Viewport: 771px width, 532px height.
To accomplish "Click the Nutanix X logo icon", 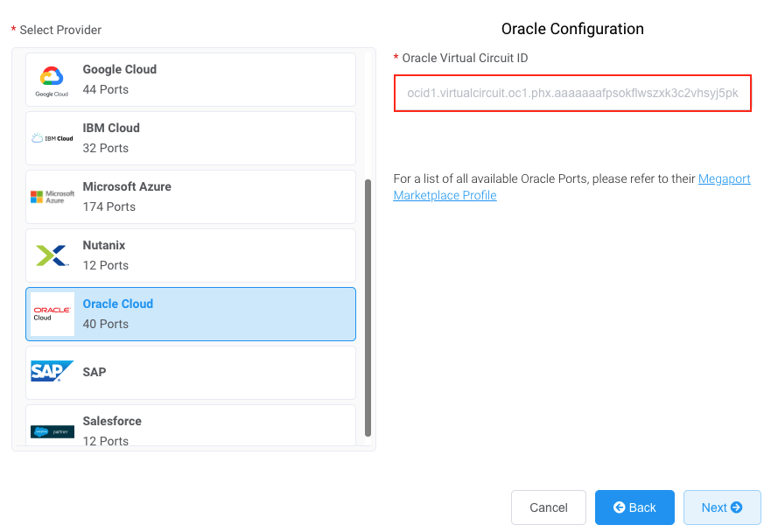I will (x=53, y=255).
